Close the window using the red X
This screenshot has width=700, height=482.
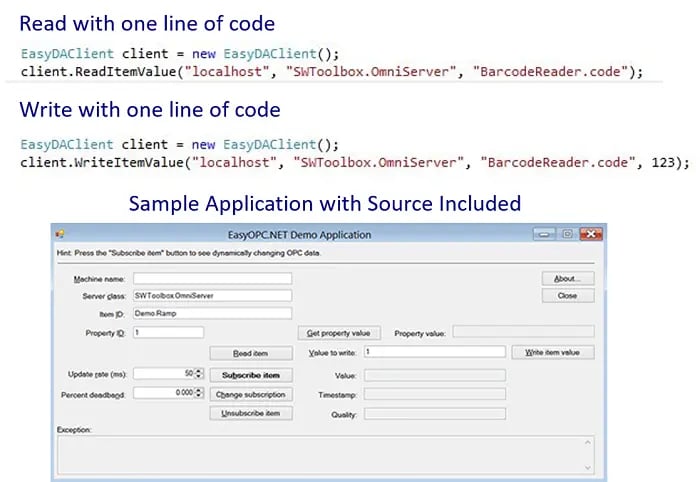[x=589, y=235]
